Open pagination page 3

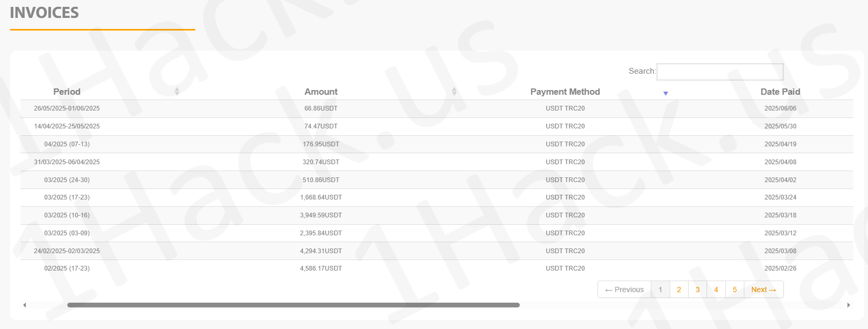698,290
